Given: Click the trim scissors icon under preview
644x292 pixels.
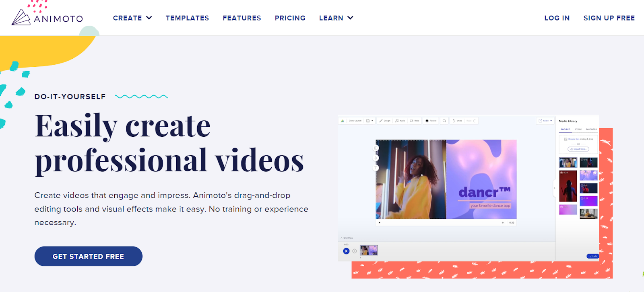Looking at the screenshot, I should click(503, 222).
